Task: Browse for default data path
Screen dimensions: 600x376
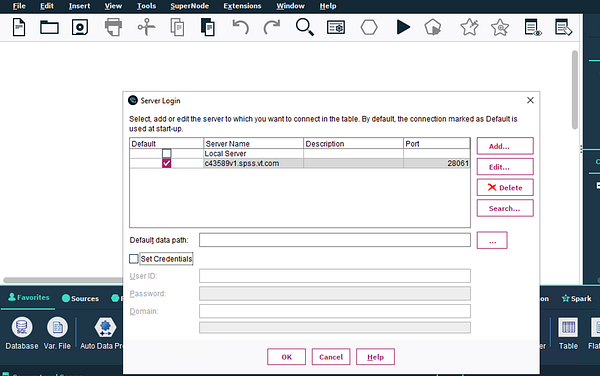Action: 492,240
